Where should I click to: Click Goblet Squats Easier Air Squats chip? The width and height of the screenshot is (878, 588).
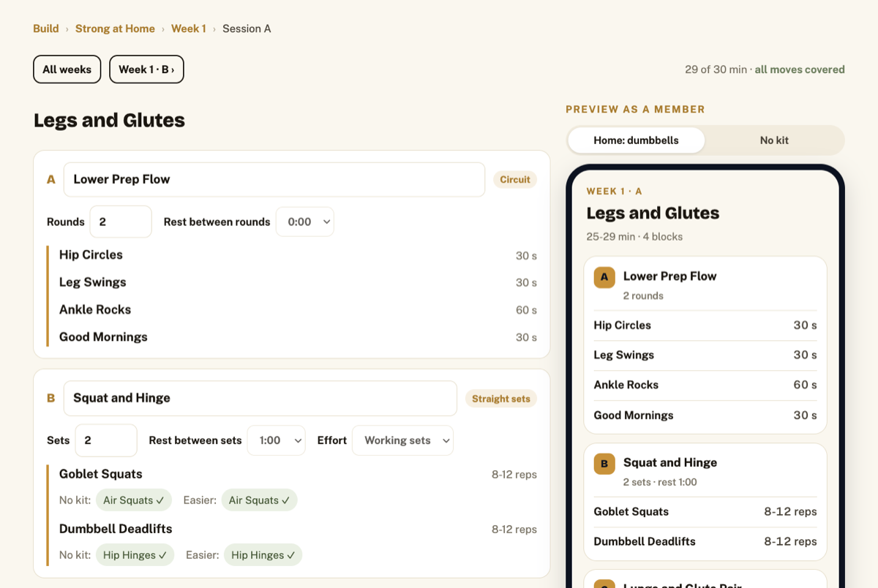(260, 500)
